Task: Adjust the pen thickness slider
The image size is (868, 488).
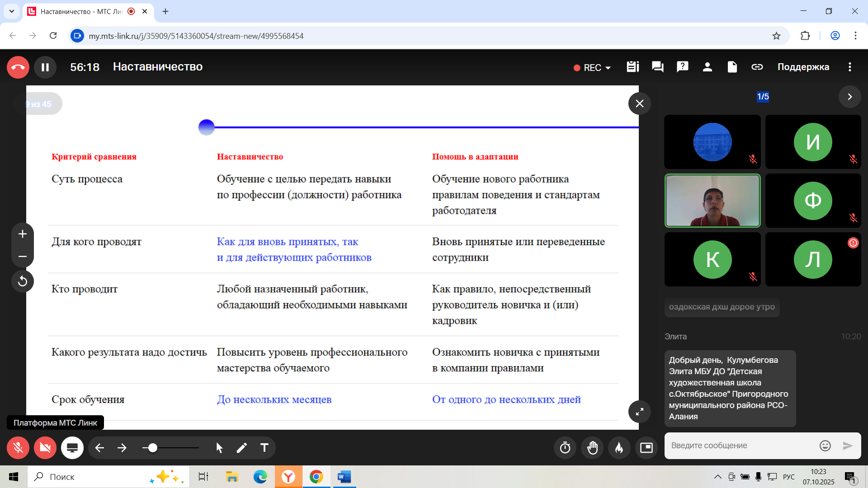Action: (x=153, y=448)
